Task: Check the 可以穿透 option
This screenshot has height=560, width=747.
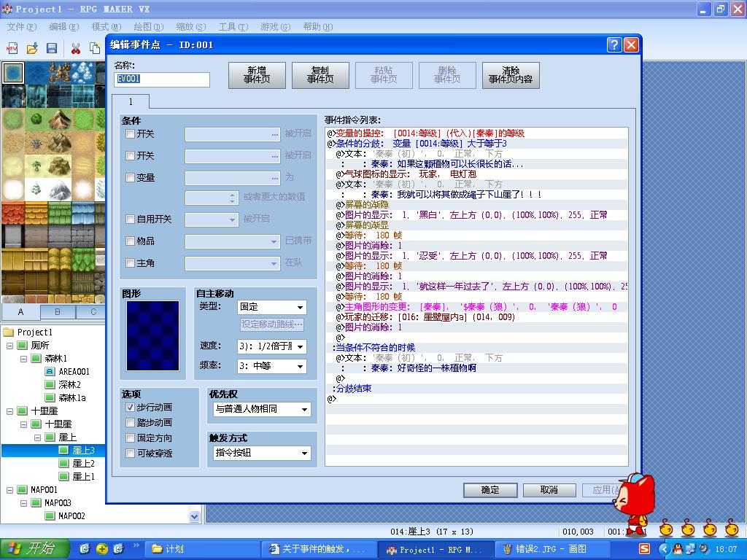Action: point(130,454)
